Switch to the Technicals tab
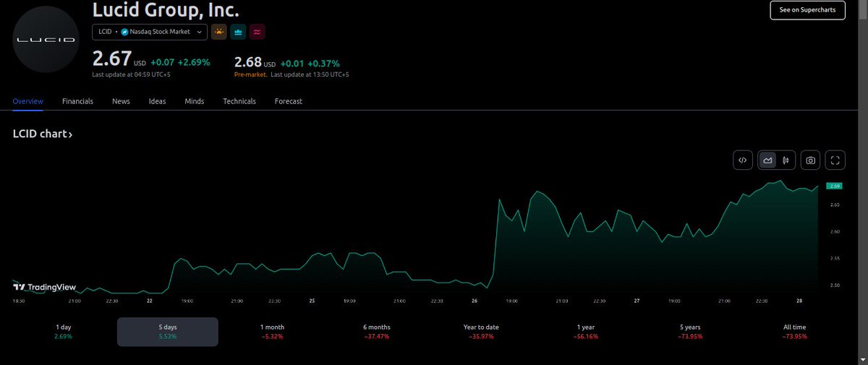This screenshot has height=365, width=868. (x=239, y=101)
